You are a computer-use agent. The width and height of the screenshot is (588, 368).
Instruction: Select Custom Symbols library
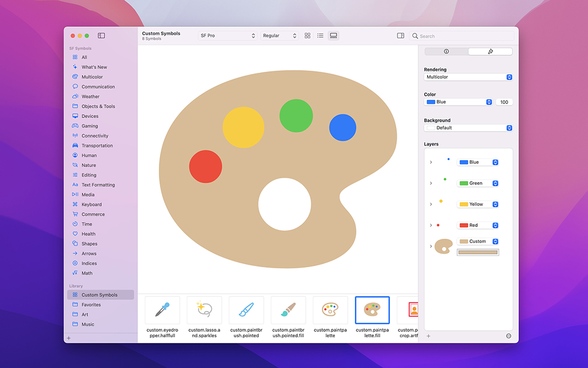101,295
